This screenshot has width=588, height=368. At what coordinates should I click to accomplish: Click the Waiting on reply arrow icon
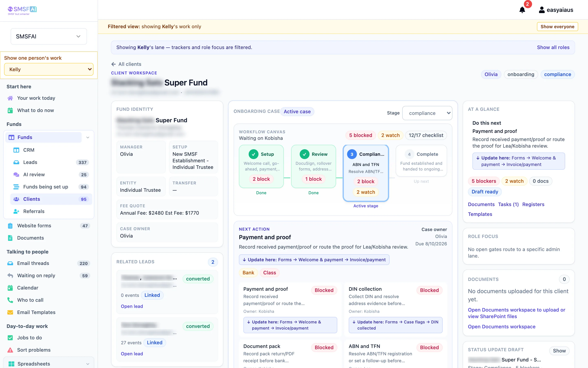(x=10, y=276)
